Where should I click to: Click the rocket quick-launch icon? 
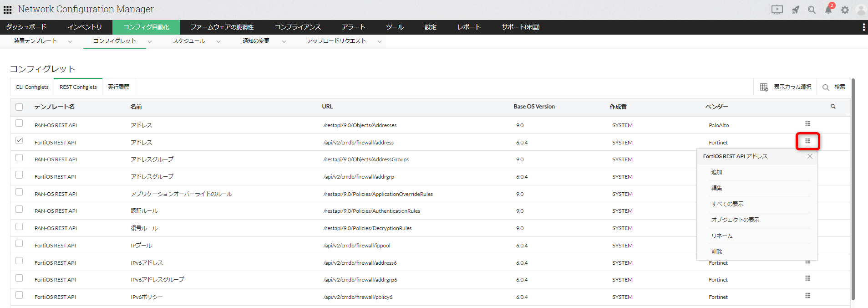click(x=795, y=10)
